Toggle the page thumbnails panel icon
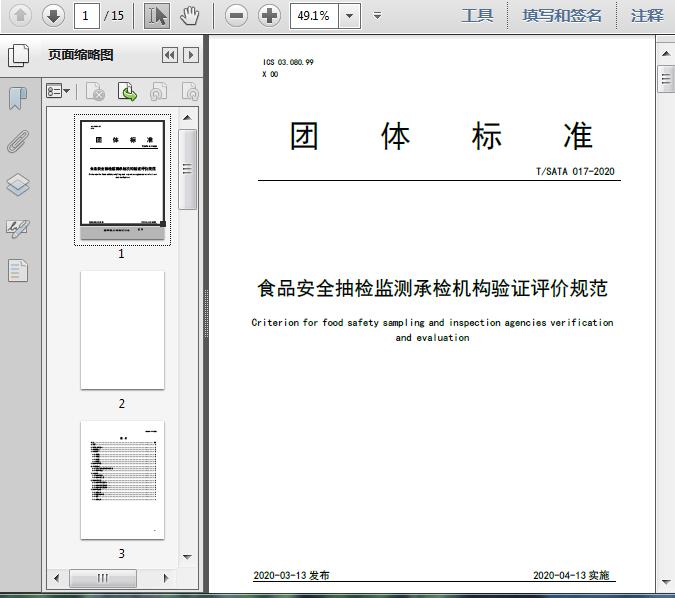 (x=18, y=56)
